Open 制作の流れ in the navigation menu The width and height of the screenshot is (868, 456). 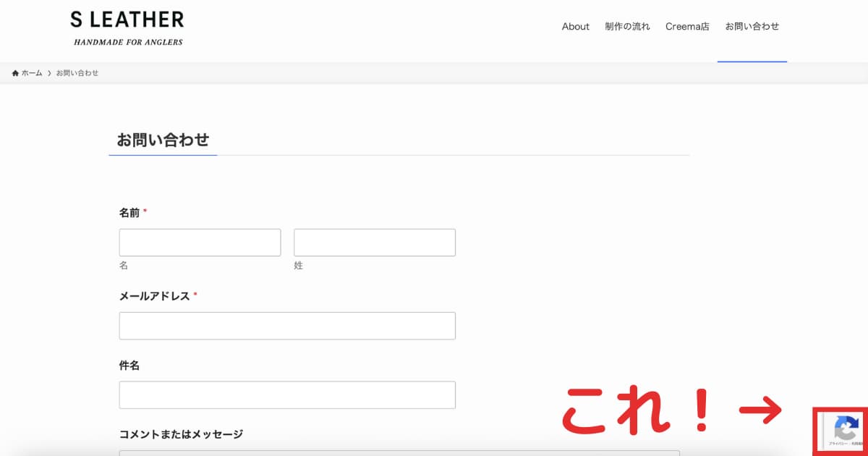(627, 26)
